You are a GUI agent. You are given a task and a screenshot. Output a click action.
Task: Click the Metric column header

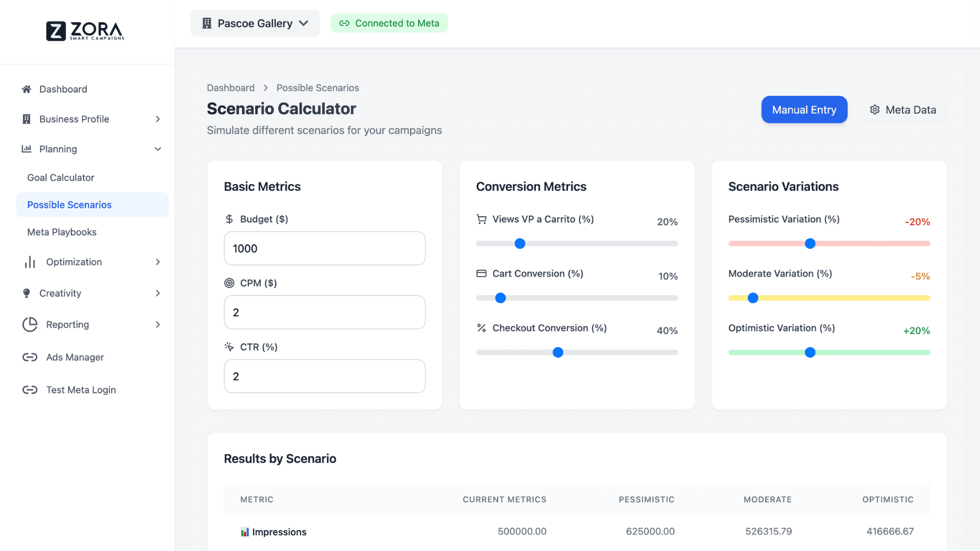click(x=257, y=499)
